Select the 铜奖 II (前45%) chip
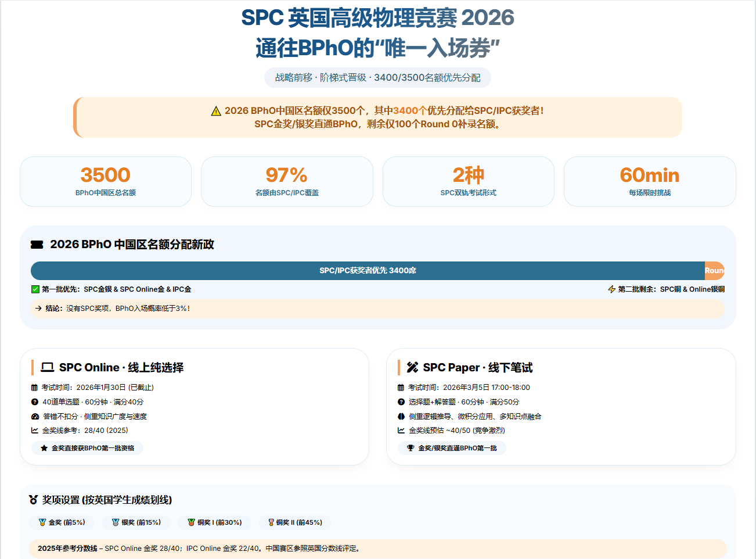The image size is (756, 559). click(x=295, y=522)
